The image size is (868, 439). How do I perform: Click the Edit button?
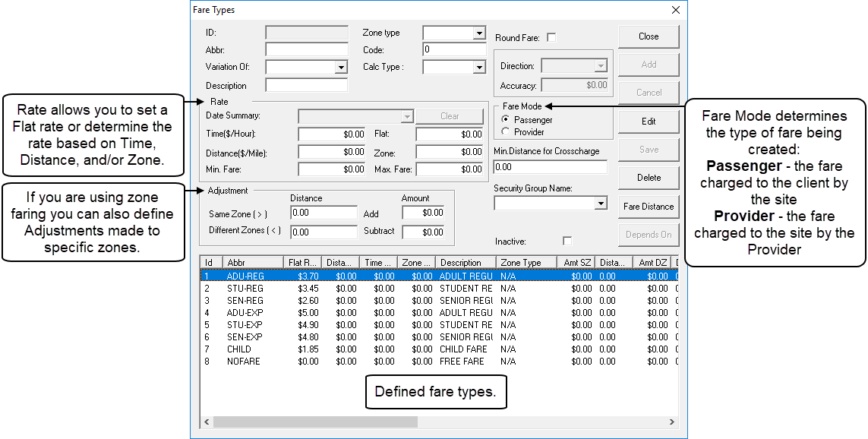649,121
